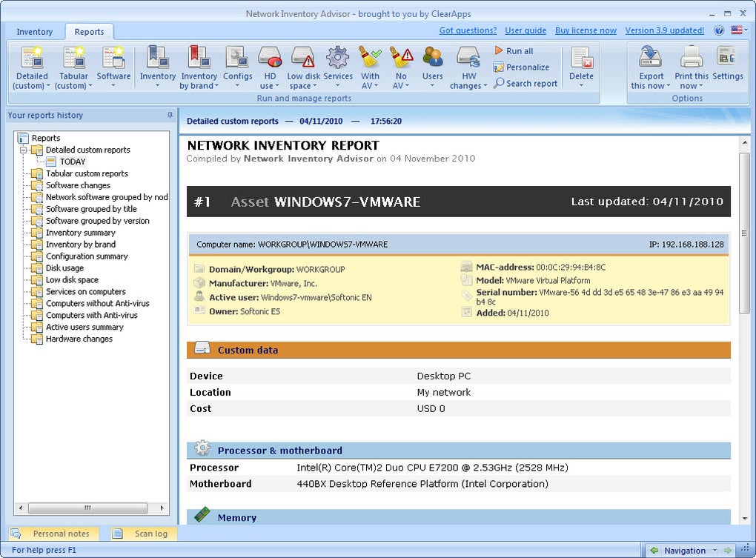Open Inventory by brand report icon

coord(199,57)
